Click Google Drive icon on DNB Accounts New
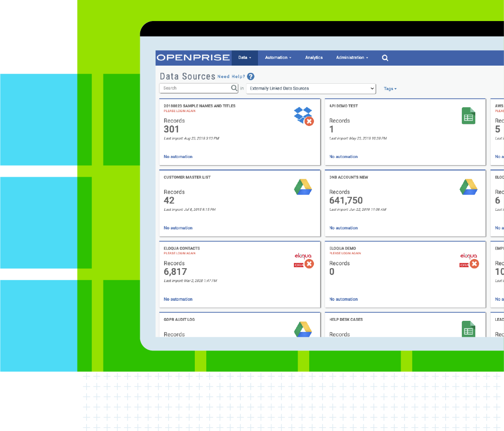 468,187
